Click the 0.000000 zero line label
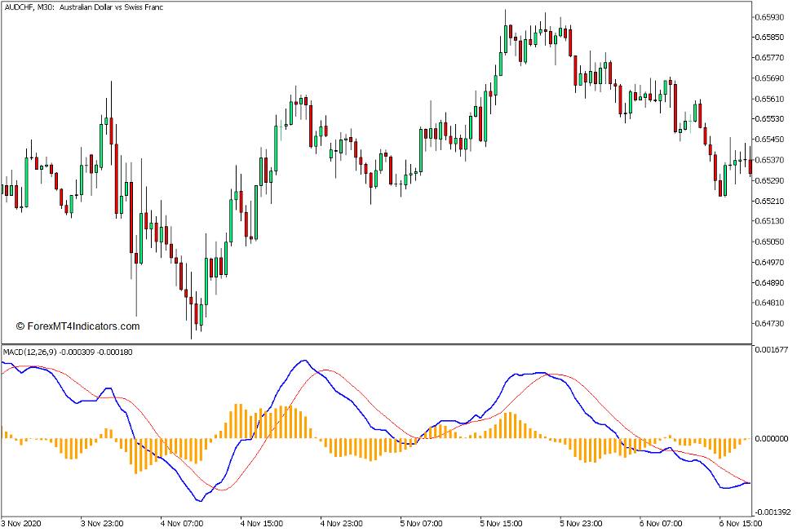Viewport: 797px width, 532px height. coord(773,438)
